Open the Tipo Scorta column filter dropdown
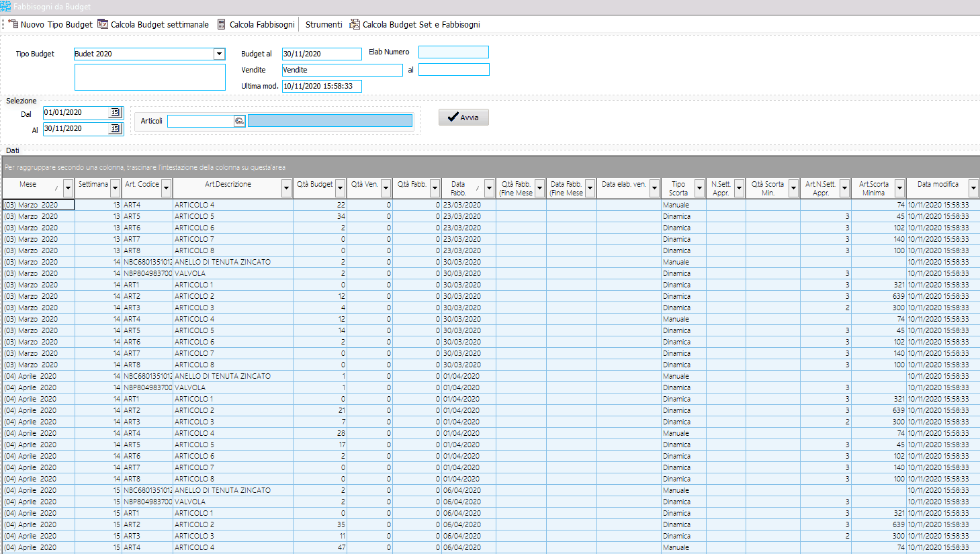Viewport: 980px width, 554px height. coord(699,188)
